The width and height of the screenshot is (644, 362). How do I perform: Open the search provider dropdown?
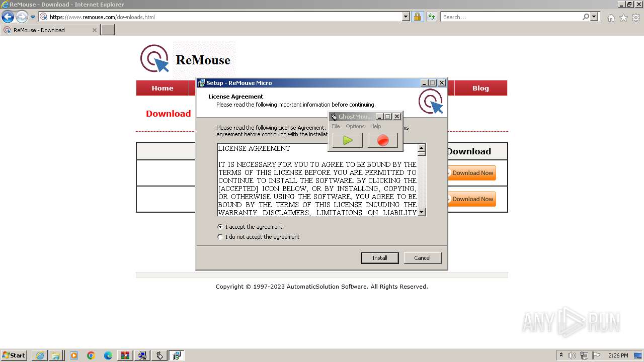click(x=594, y=17)
